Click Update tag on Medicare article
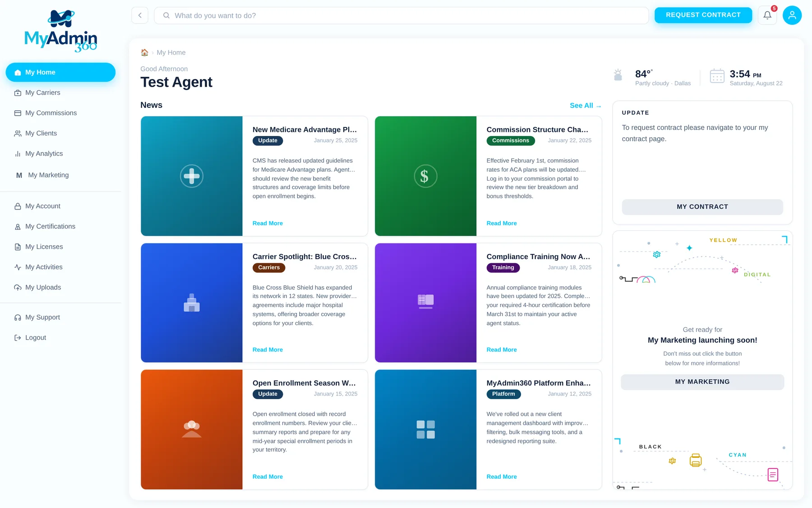Image resolution: width=812 pixels, height=508 pixels. [x=268, y=140]
